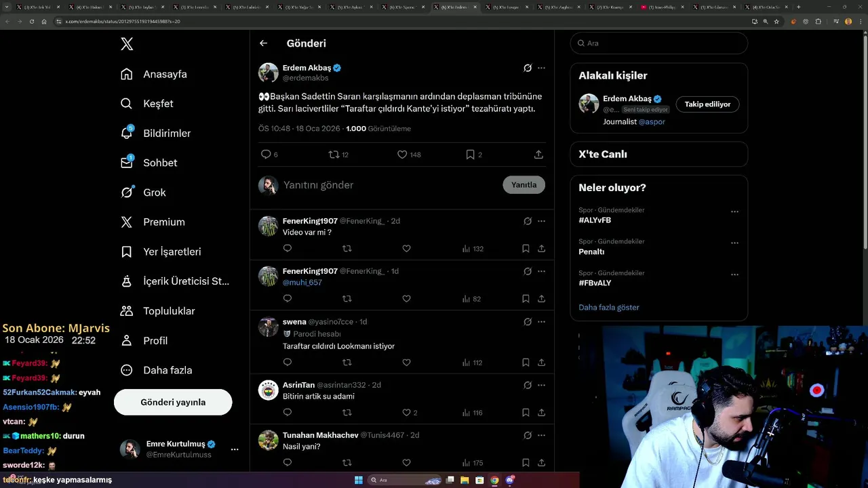Image resolution: width=868 pixels, height=488 pixels.
Task: Share Tunahan Makhachev's reply
Action: 541,463
